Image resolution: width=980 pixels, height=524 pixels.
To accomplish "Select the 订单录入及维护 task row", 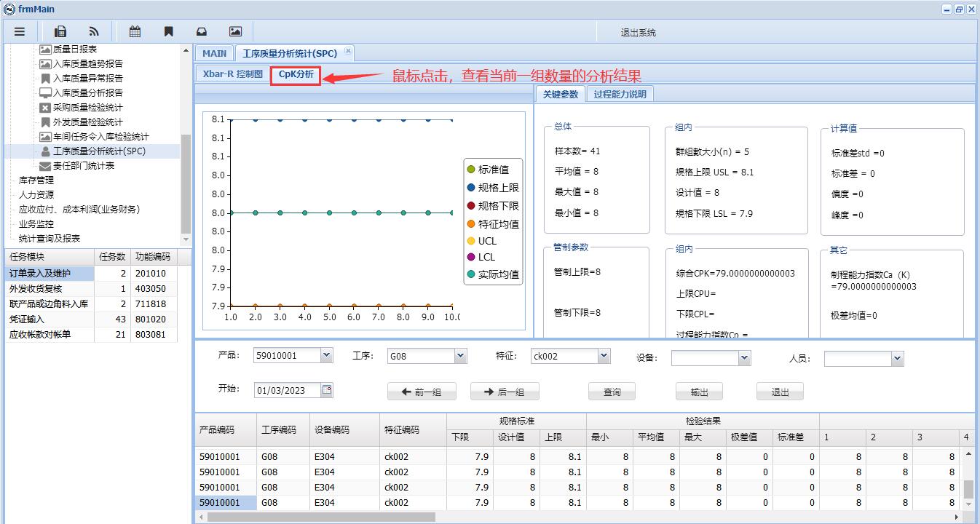I will tap(91, 274).
